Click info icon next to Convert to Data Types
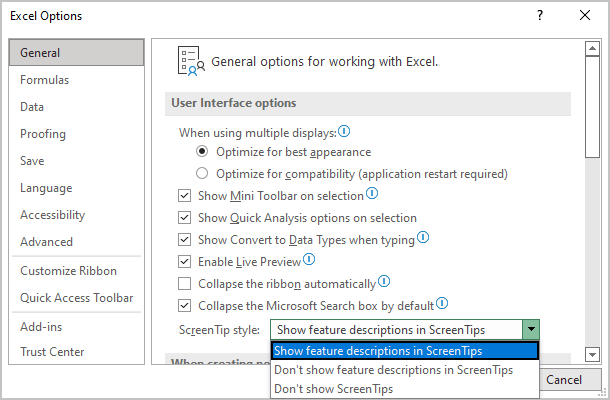The image size is (610, 400). click(x=423, y=237)
